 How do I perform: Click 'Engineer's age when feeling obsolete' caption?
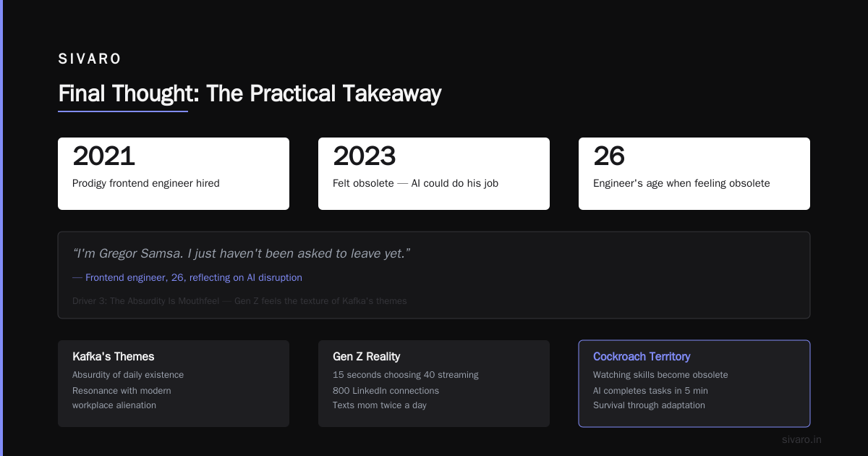point(681,183)
